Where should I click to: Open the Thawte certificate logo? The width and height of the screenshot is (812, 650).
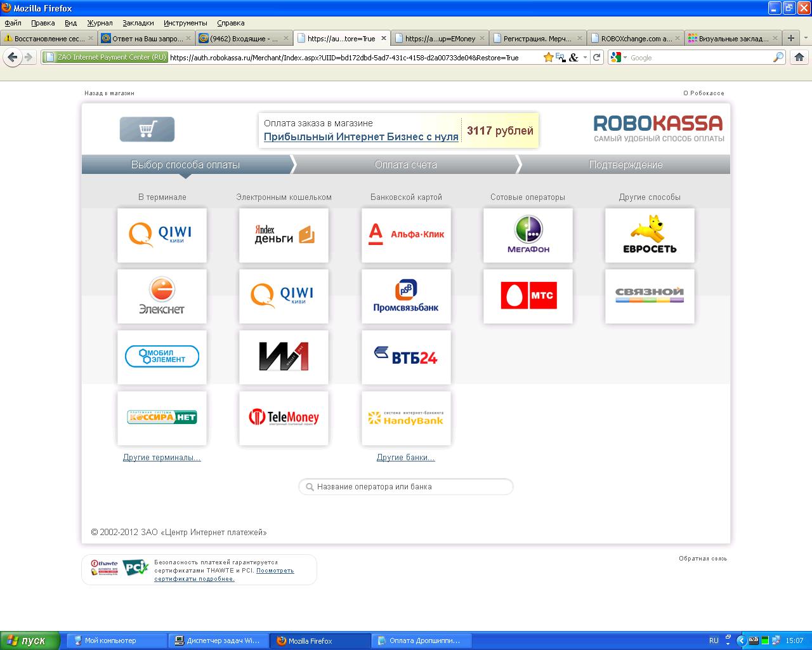pyautogui.click(x=104, y=567)
